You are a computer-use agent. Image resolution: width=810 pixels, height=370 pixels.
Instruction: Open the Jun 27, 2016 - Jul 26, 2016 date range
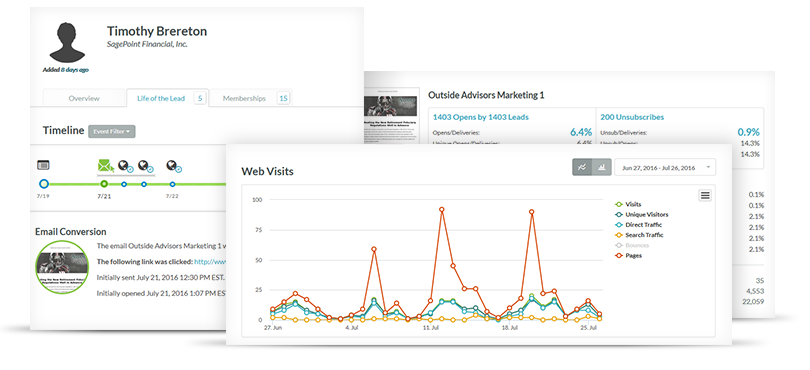tap(665, 167)
